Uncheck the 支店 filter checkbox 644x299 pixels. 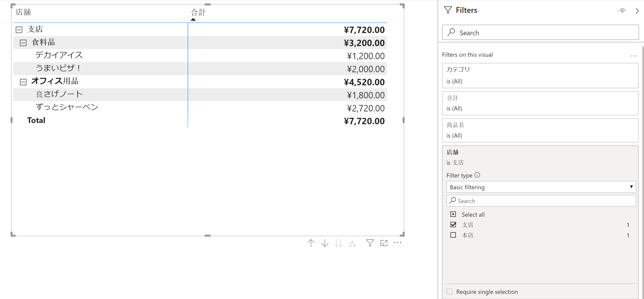coord(453,225)
